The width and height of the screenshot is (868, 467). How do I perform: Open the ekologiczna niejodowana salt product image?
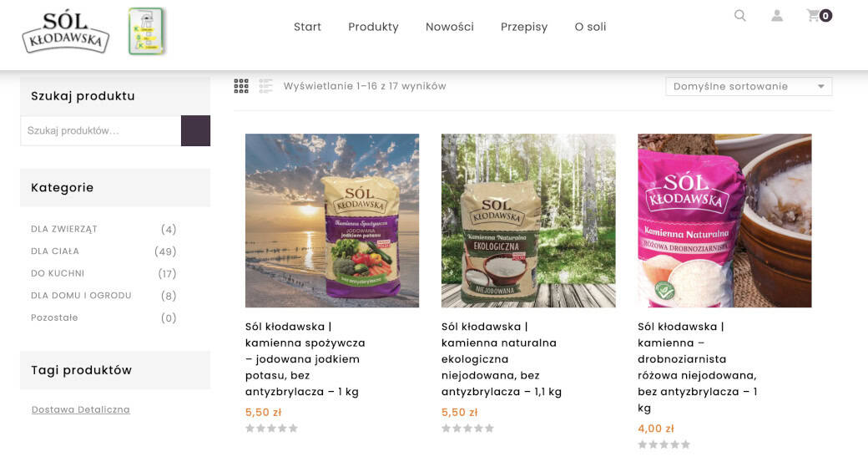coord(528,221)
